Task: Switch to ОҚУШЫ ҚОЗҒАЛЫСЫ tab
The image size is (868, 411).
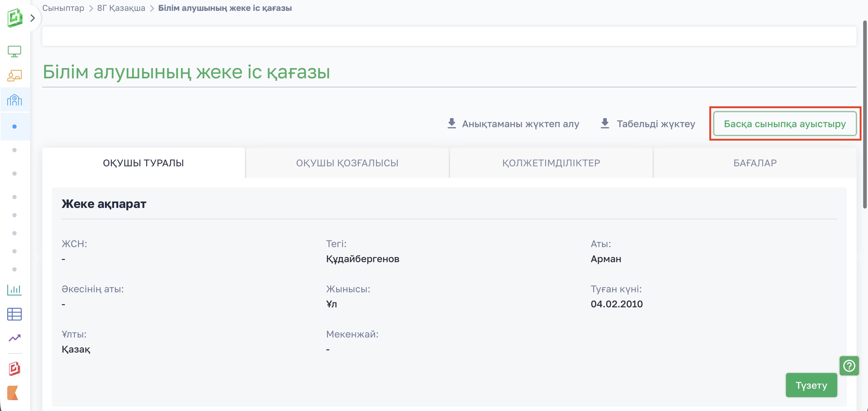Action: [347, 163]
